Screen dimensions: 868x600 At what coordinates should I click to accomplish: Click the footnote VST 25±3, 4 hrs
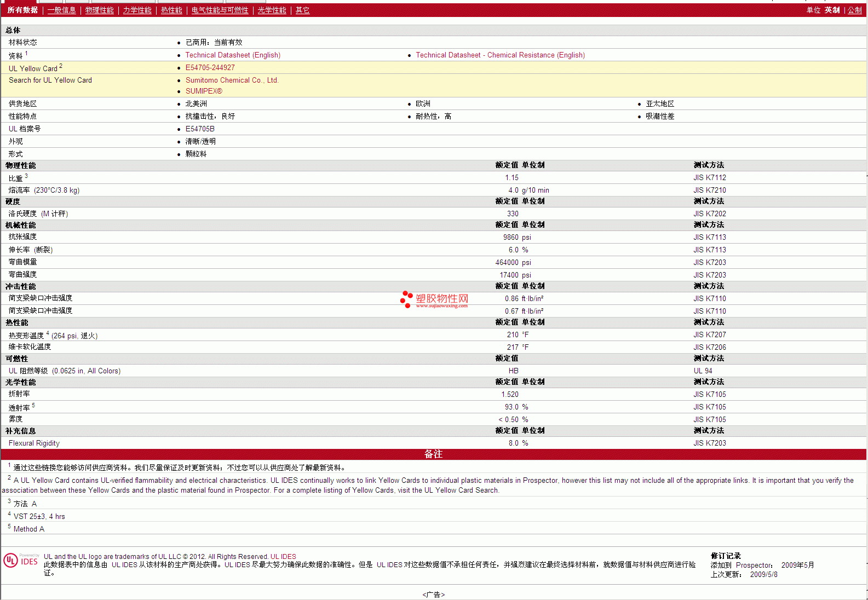click(x=39, y=517)
